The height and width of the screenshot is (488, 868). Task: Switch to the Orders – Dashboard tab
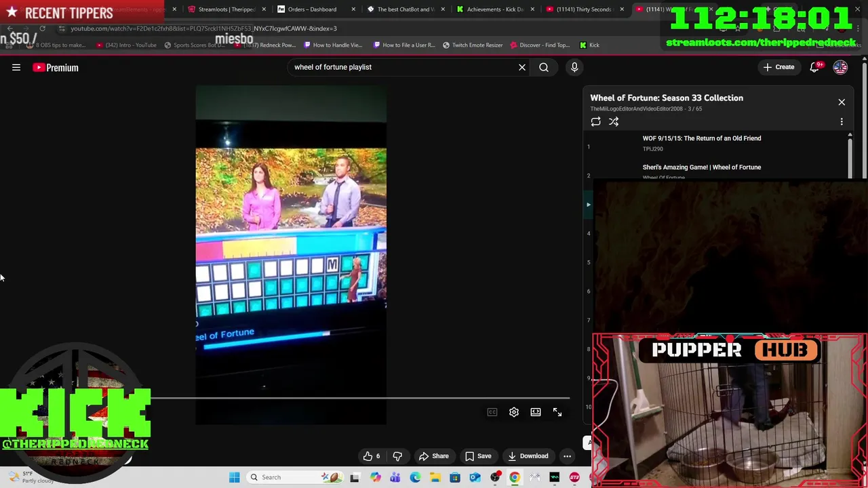pyautogui.click(x=311, y=9)
